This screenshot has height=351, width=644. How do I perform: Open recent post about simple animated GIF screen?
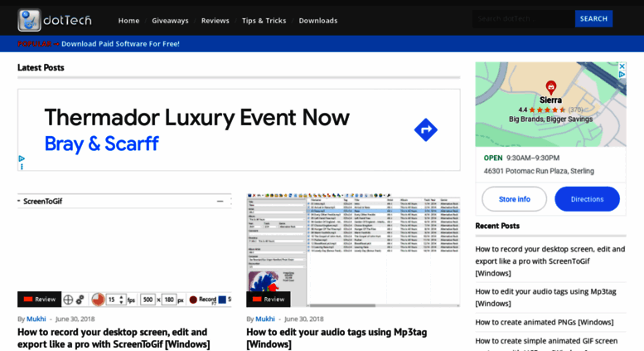[x=546, y=344]
